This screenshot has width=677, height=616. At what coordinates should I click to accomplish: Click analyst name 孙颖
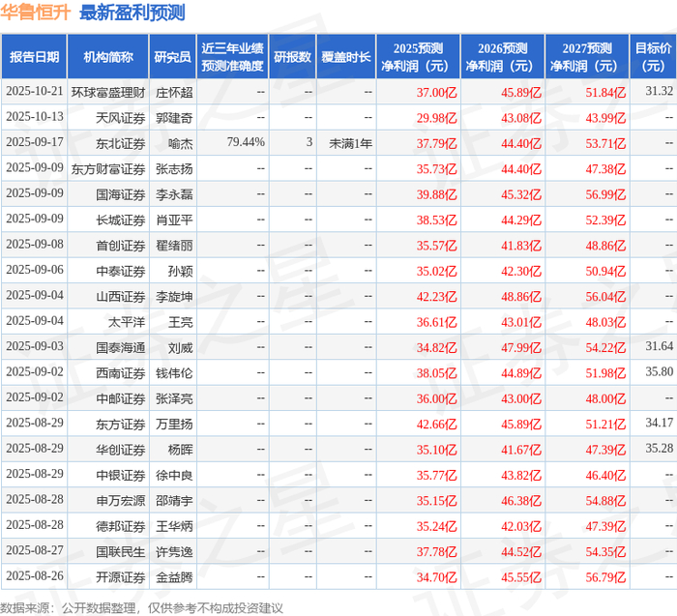pyautogui.click(x=181, y=271)
